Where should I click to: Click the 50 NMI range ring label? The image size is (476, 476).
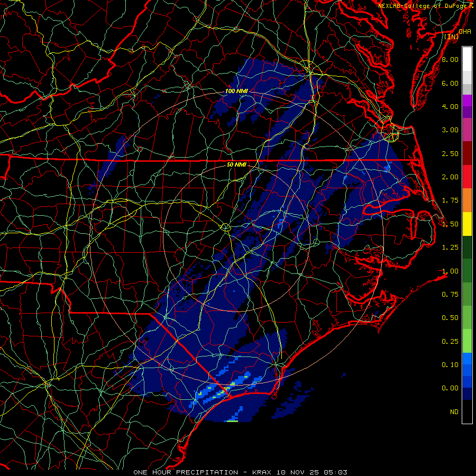pyautogui.click(x=236, y=164)
